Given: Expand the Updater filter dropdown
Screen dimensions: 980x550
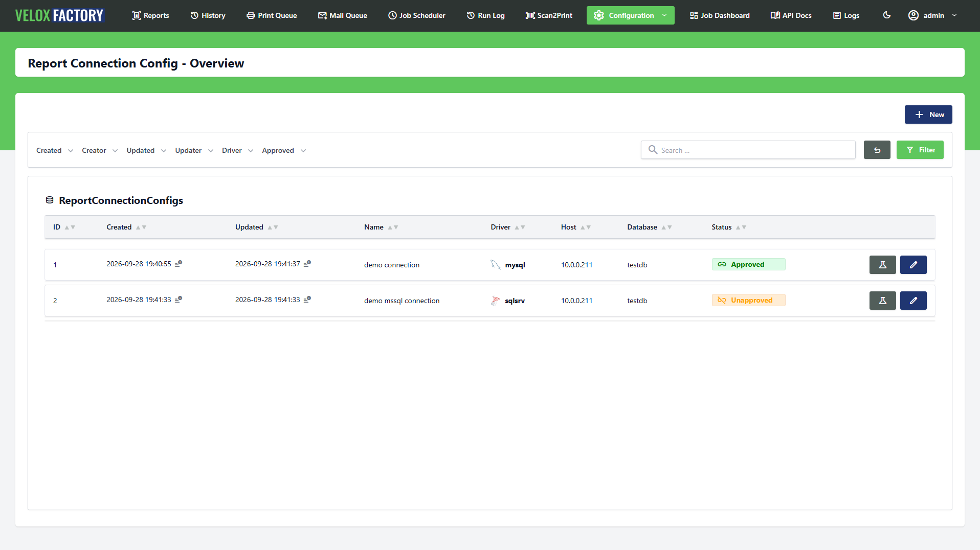Looking at the screenshot, I should (194, 150).
